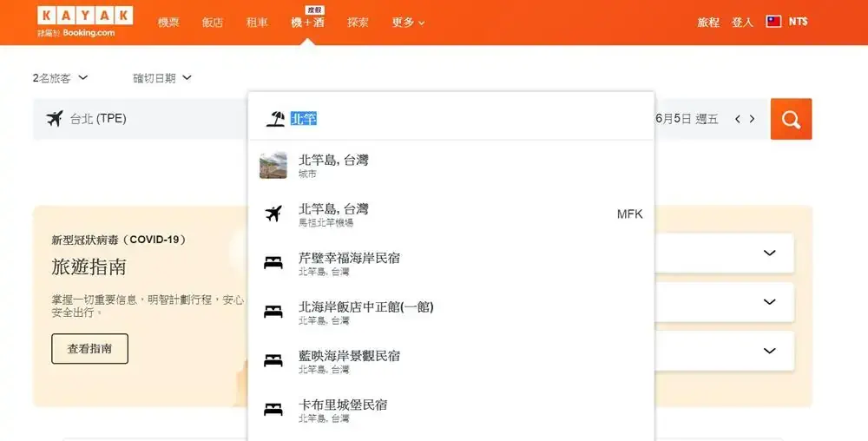Image resolution: width=868 pixels, height=441 pixels.
Task: Go to next date with right arrow
Action: coord(752,119)
